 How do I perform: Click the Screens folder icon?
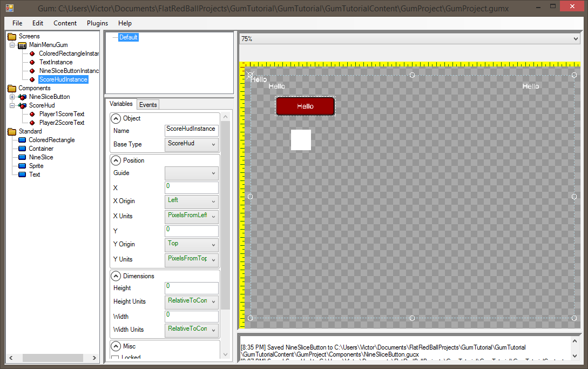12,36
